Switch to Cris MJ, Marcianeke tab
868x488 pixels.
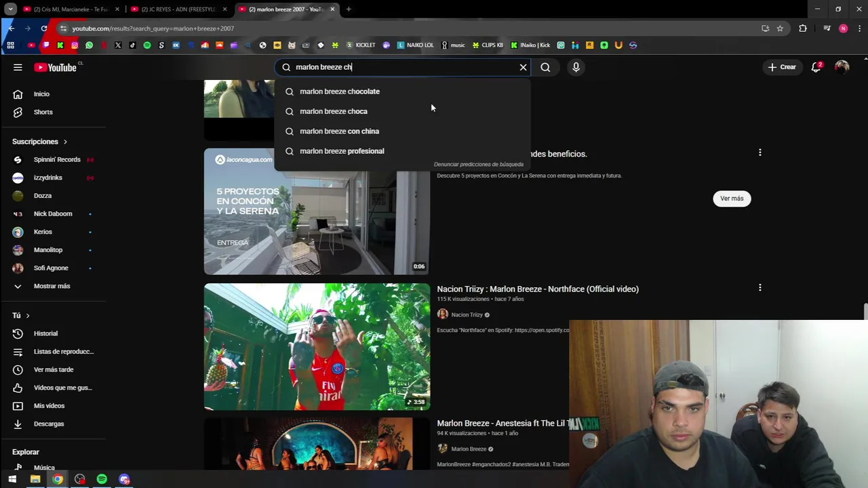click(x=71, y=9)
